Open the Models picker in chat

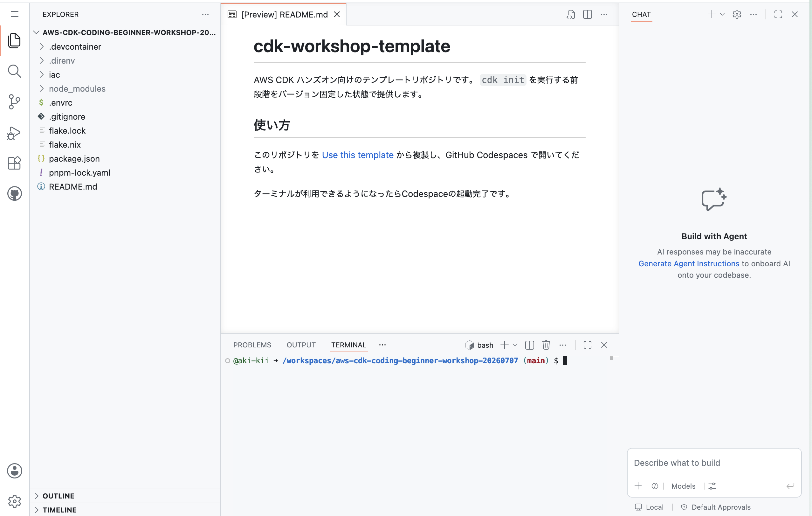683,486
